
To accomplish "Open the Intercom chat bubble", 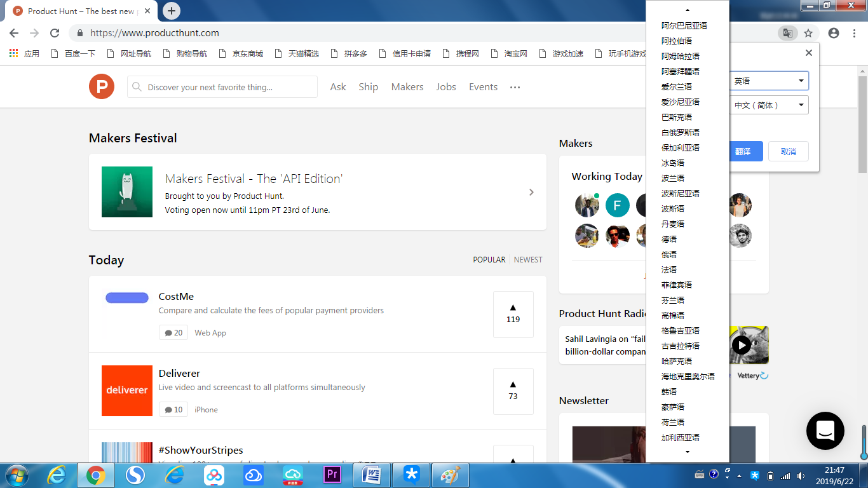I will (x=825, y=431).
